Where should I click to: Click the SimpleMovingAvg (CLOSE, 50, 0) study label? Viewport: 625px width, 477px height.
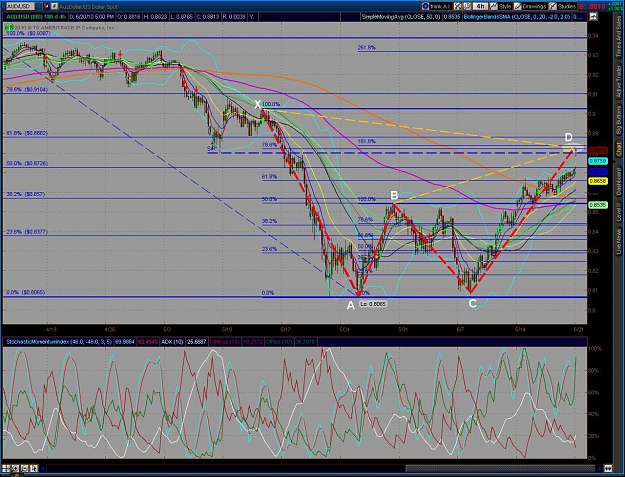(401, 17)
